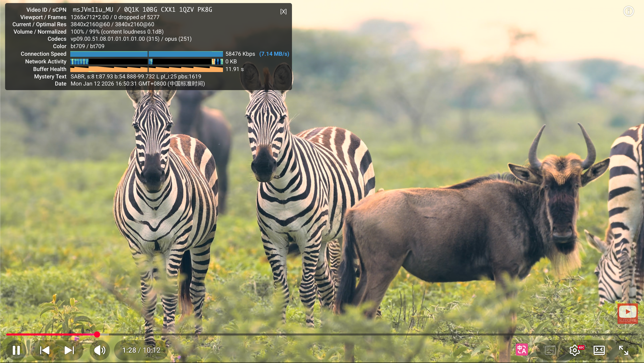Image resolution: width=644 pixels, height=363 pixels.
Task: Click the red progress bar scrubber handle
Action: click(x=97, y=334)
